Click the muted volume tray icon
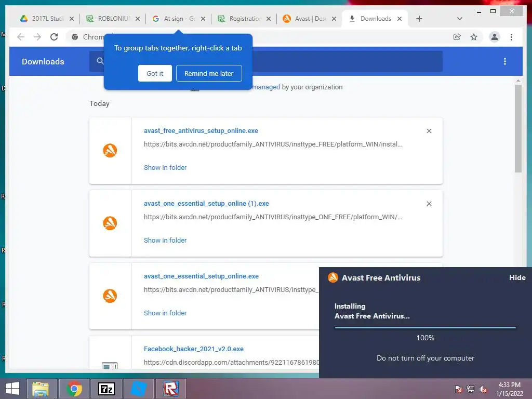This screenshot has height=399, width=532. pyautogui.click(x=483, y=389)
